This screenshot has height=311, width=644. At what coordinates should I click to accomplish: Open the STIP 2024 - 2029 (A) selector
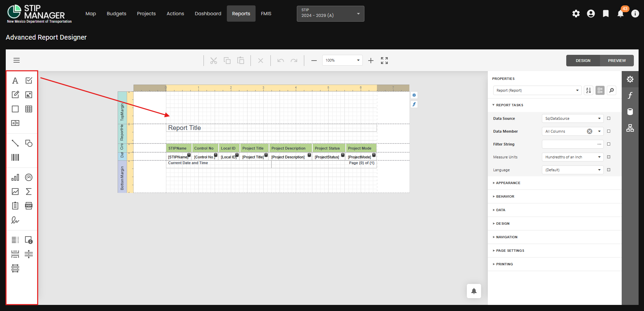click(x=331, y=14)
